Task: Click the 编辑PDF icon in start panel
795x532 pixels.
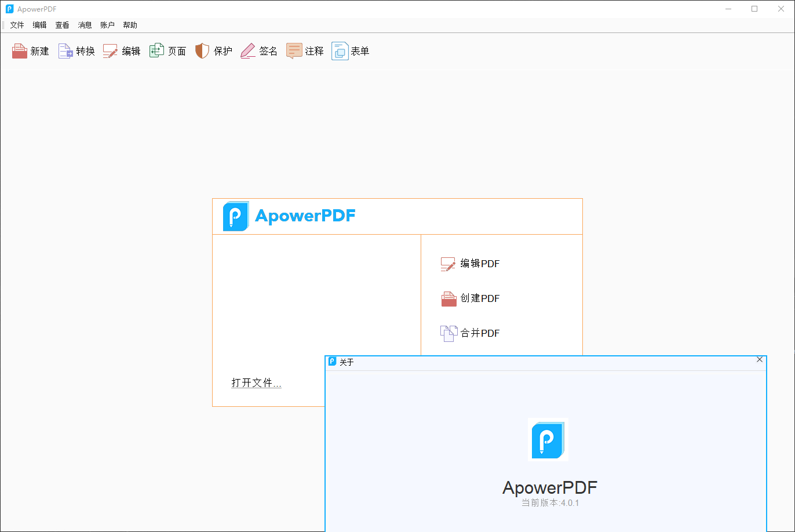Action: tap(448, 264)
